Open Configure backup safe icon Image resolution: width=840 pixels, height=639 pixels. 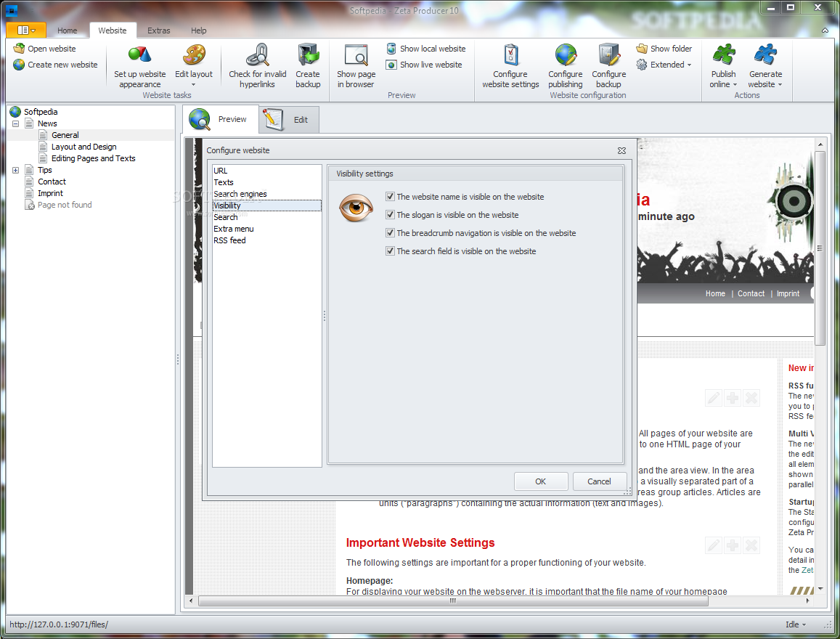[609, 54]
